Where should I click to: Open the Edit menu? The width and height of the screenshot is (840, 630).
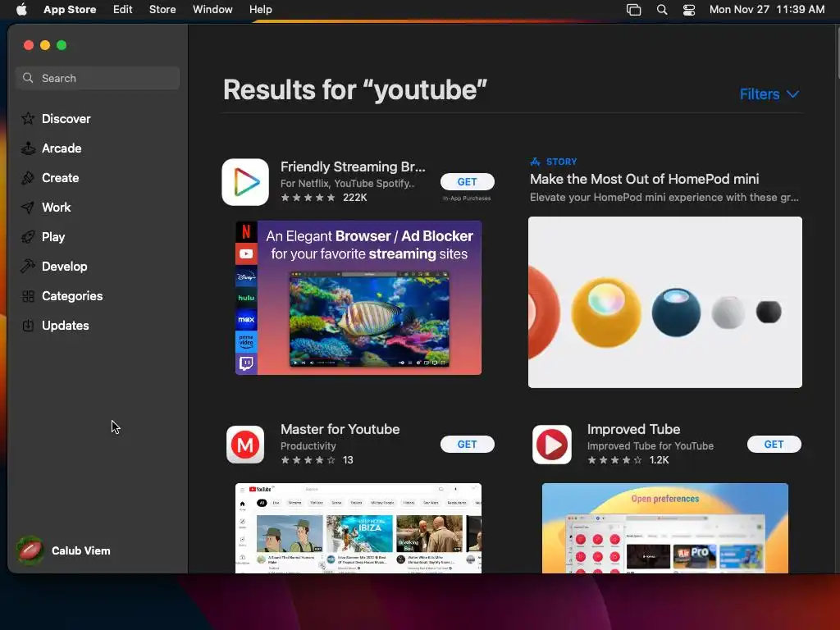123,10
